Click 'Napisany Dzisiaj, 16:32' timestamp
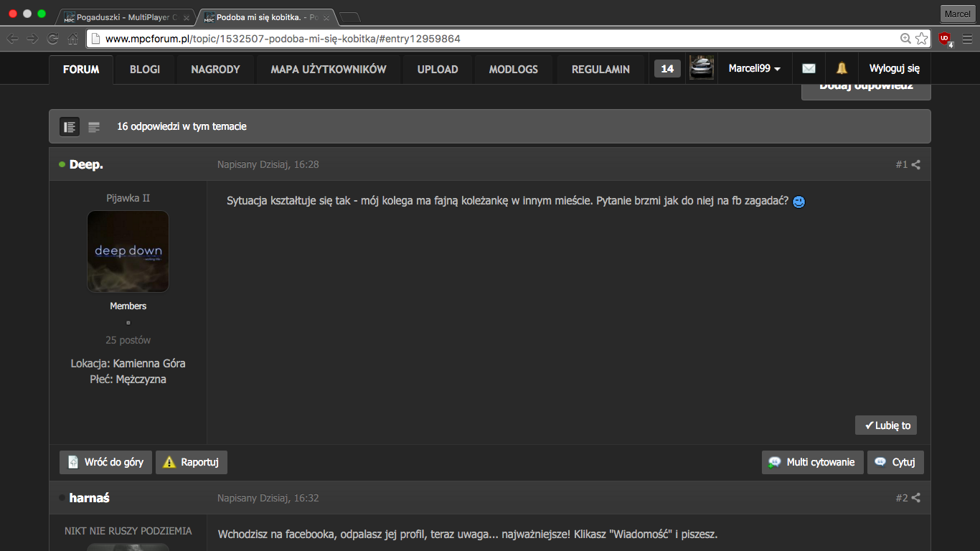Viewport: 980px width, 551px height. [x=268, y=498]
